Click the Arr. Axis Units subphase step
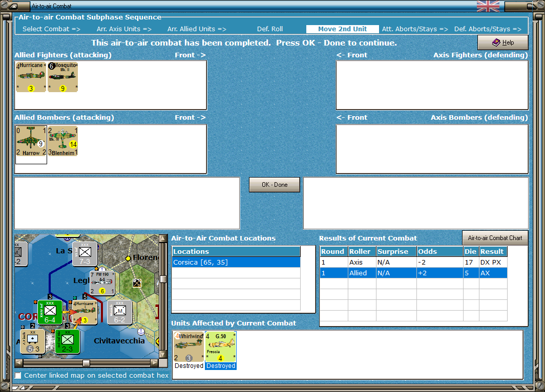This screenshot has width=545, height=392. (124, 29)
